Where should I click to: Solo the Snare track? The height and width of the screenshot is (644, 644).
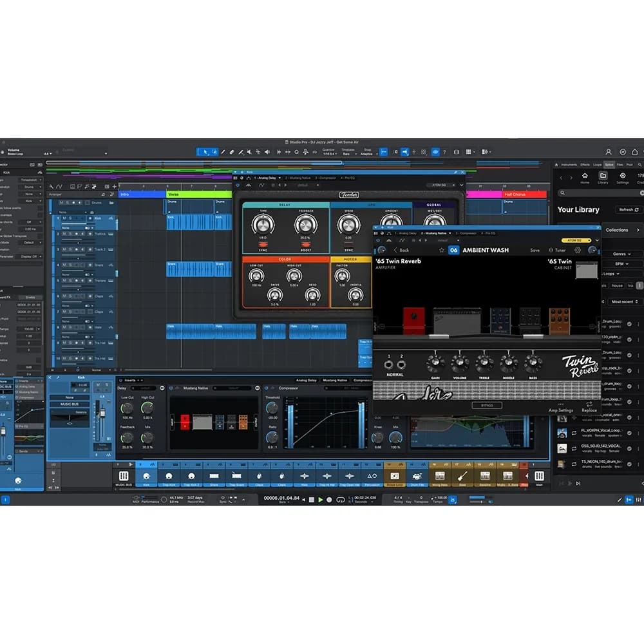(x=70, y=265)
